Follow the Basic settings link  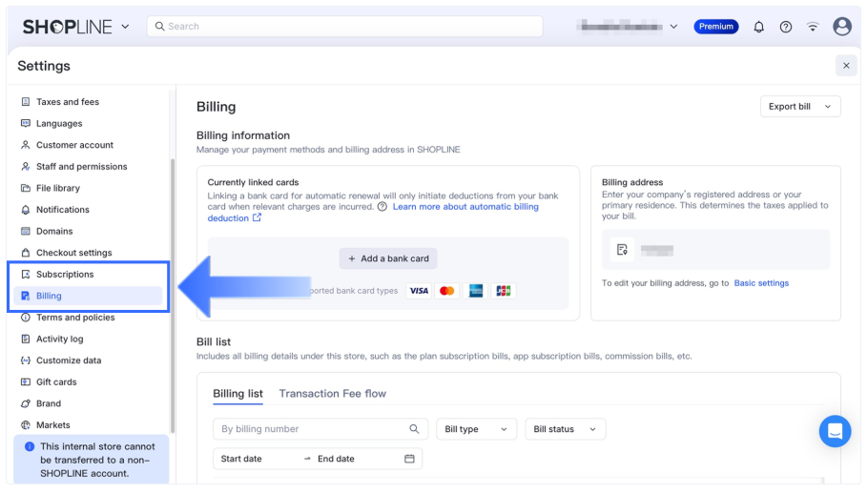[761, 283]
